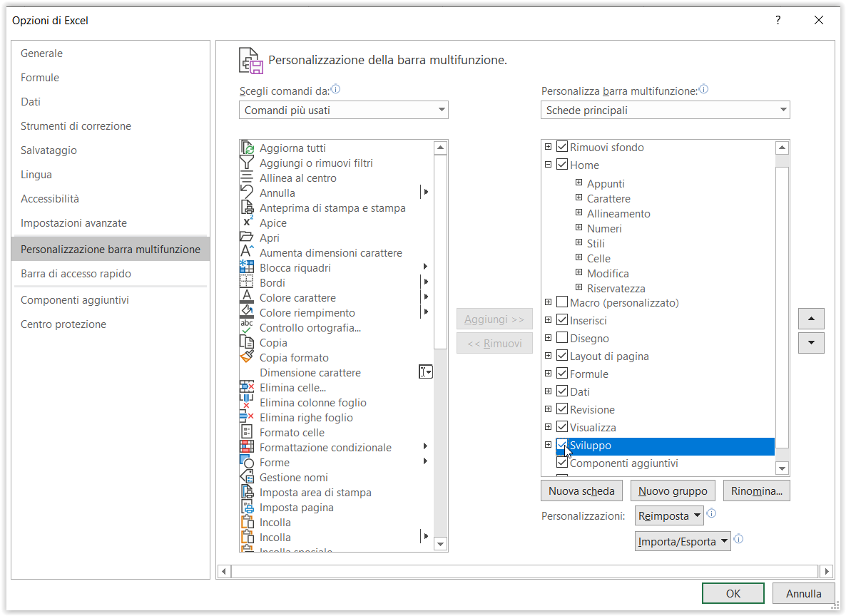
Task: Click the horizontal scrollbar right arrow
Action: (827, 571)
